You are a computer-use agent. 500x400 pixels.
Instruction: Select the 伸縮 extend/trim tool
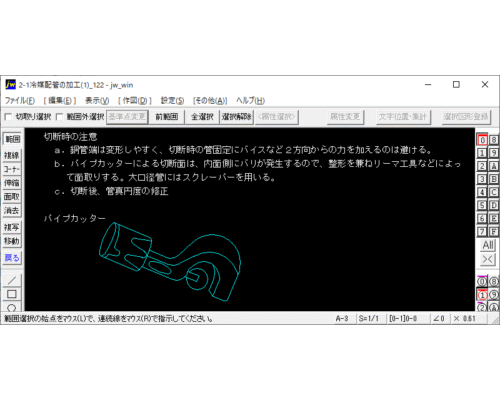click(12, 183)
